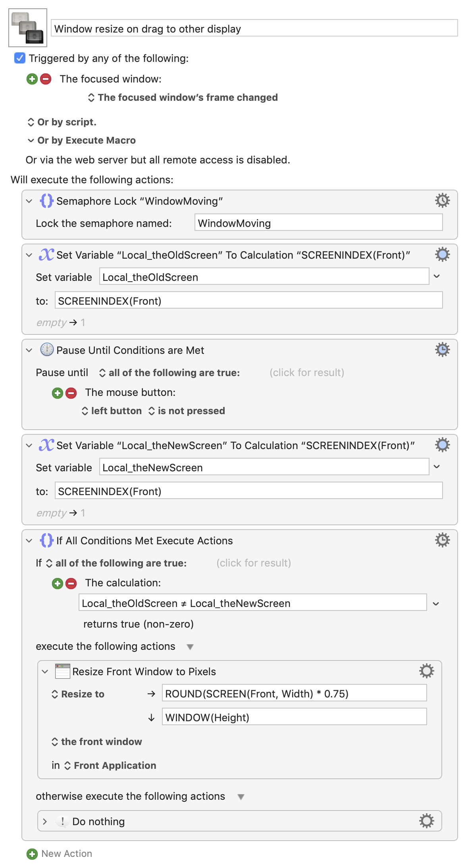The image size is (466, 868).
Task: Open 'the front window' popup menu
Action: click(96, 742)
